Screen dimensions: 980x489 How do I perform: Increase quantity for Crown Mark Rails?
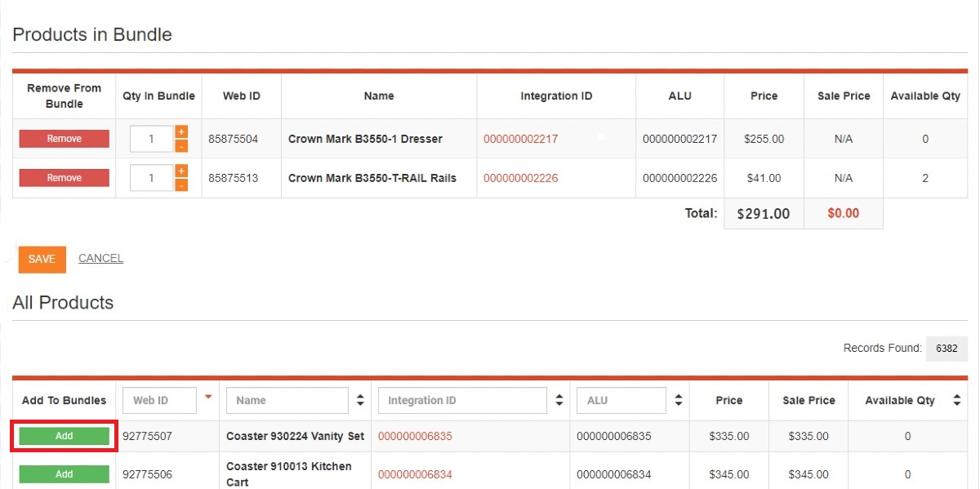point(181,171)
